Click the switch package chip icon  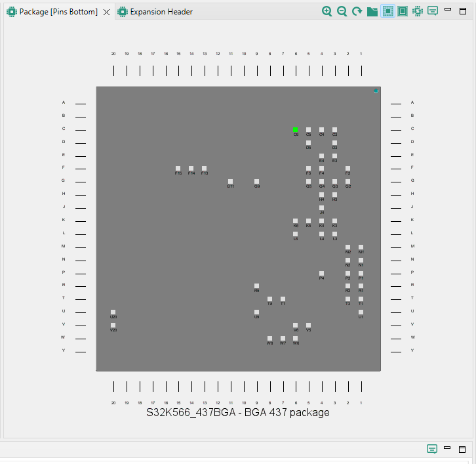[418, 12]
